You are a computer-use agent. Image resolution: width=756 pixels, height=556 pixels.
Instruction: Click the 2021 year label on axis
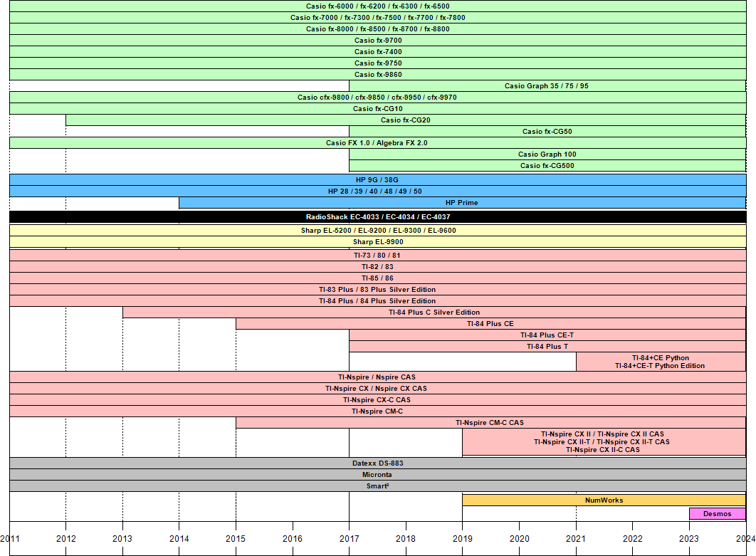576,539
